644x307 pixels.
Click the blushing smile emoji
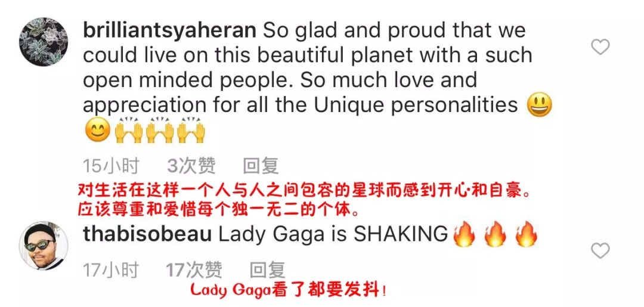click(x=98, y=130)
